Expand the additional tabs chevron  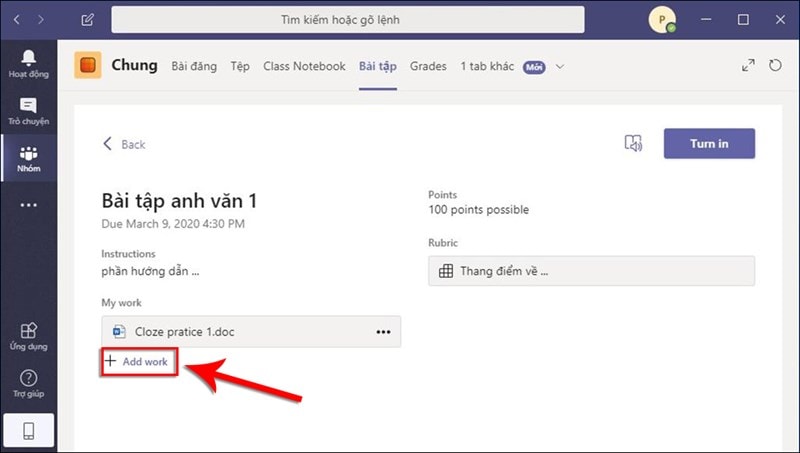560,66
